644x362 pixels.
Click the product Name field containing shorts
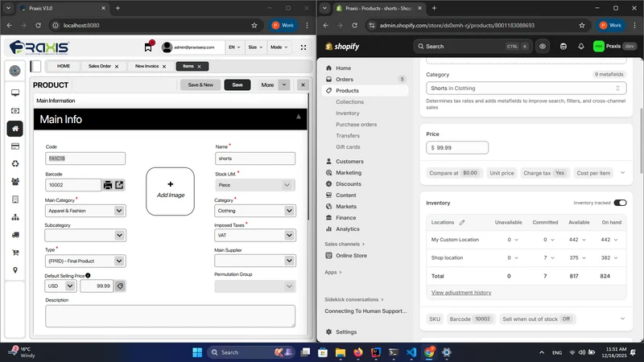coord(255,158)
